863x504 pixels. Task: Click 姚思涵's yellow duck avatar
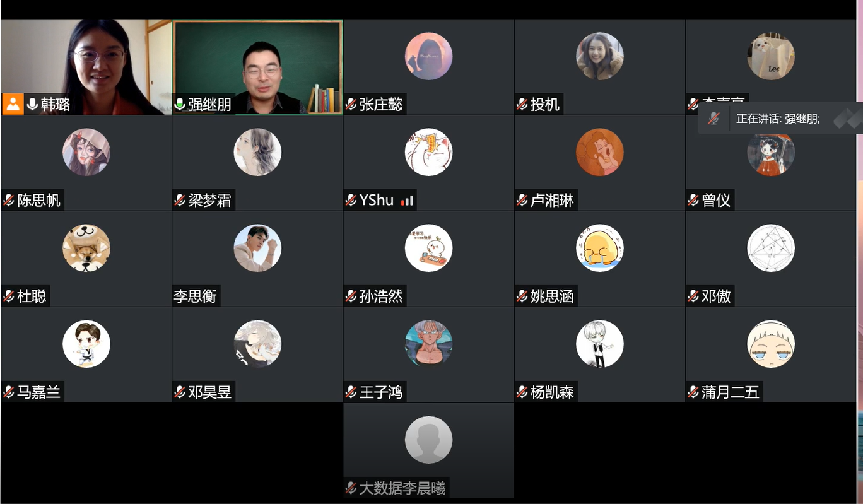(x=600, y=248)
